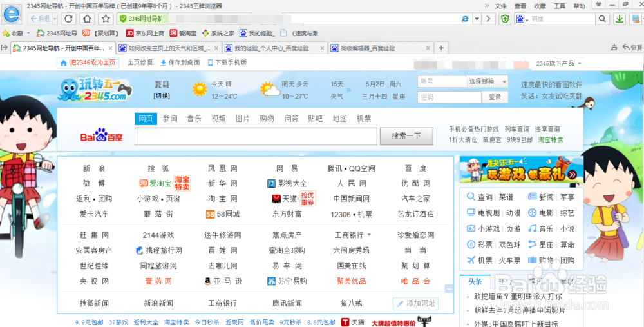The image size is (644, 327).
Task: Click the 切换 city link under 夏县
Action: click(x=162, y=96)
